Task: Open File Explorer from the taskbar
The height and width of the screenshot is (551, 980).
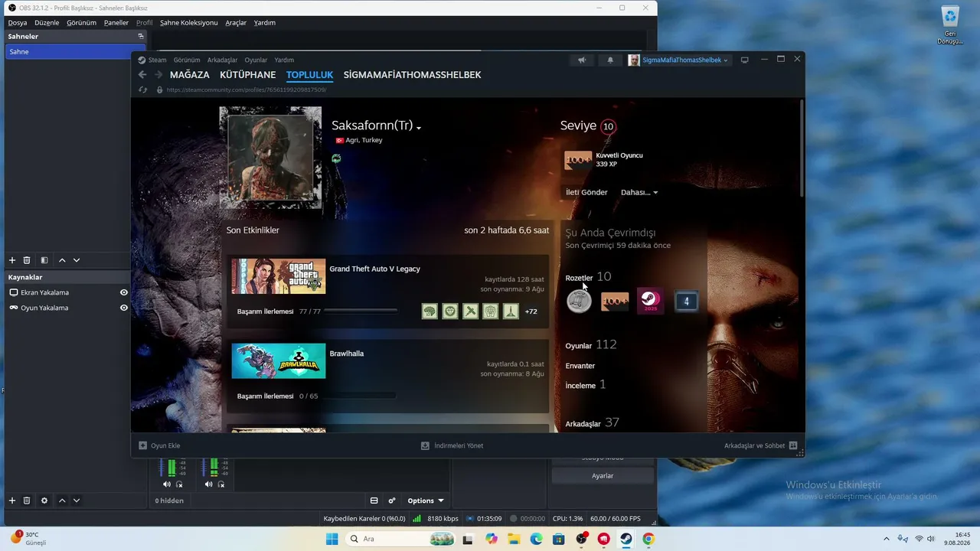Action: point(514,539)
